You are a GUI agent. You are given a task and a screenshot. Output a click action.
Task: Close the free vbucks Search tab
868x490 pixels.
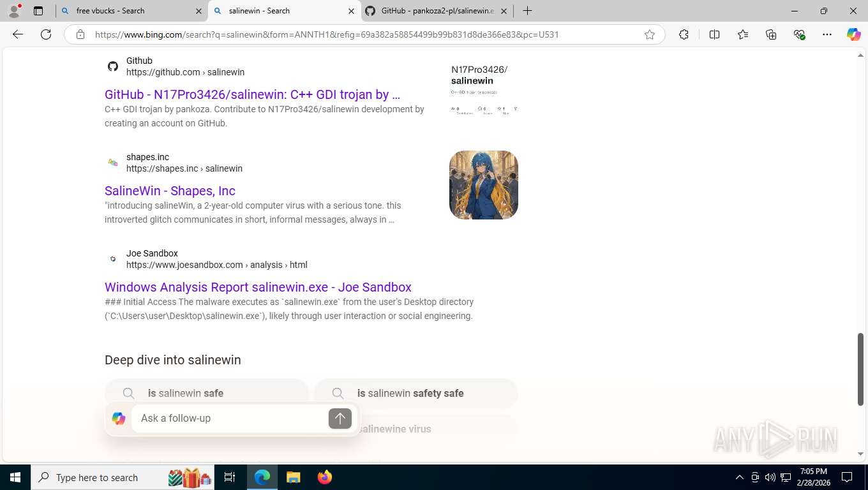pyautogui.click(x=198, y=11)
